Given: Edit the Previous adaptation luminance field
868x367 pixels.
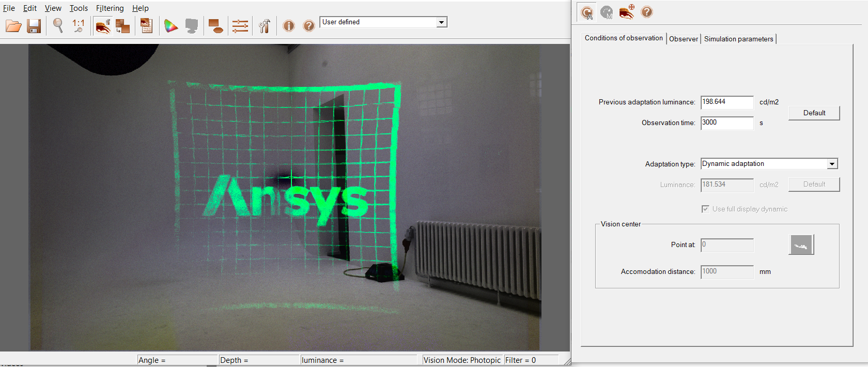Looking at the screenshot, I should point(727,102).
